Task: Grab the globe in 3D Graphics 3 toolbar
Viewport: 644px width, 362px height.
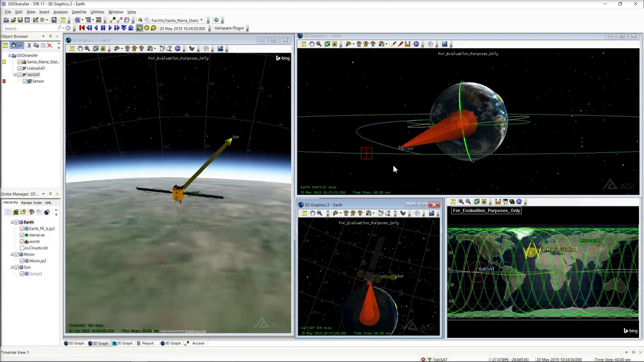Action: [80, 49]
